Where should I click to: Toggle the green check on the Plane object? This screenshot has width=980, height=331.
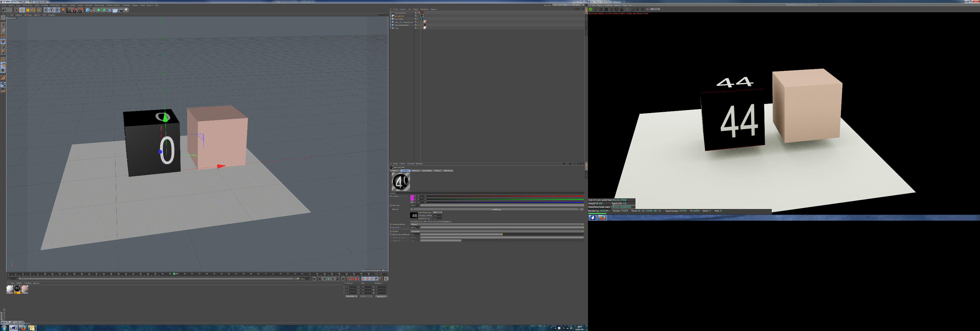tap(419, 28)
